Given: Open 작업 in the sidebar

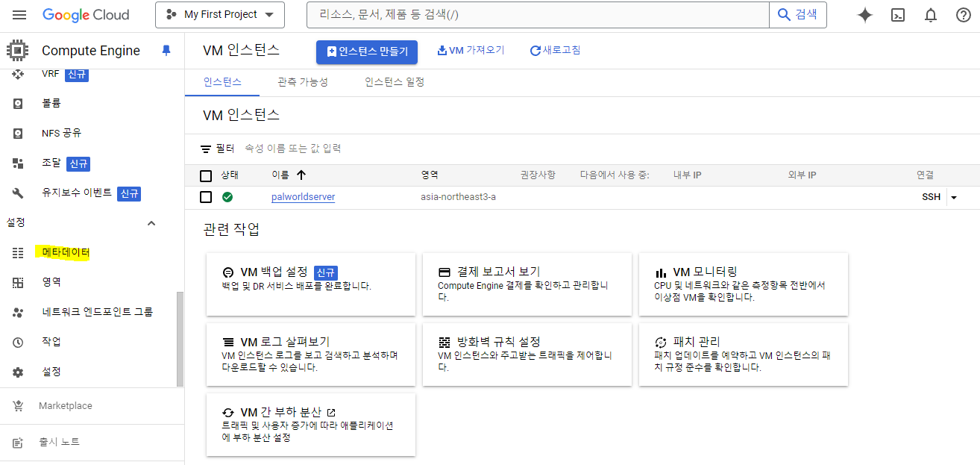Looking at the screenshot, I should coord(51,342).
